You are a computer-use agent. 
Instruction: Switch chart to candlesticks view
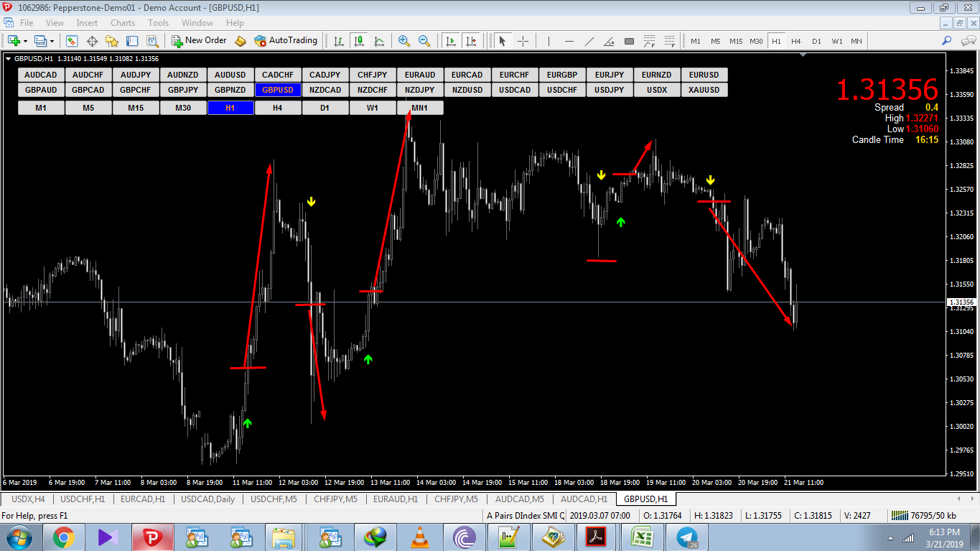tap(358, 41)
